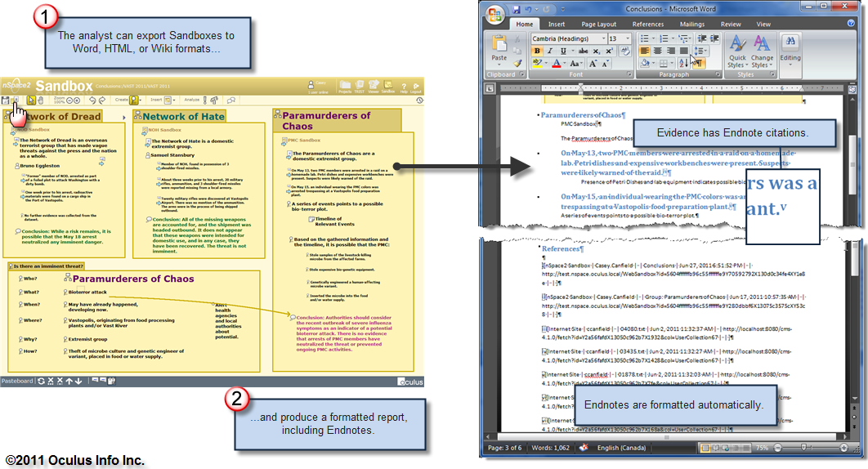The height and width of the screenshot is (469, 868).
Task: Align text left in Word
Action: click(645, 51)
